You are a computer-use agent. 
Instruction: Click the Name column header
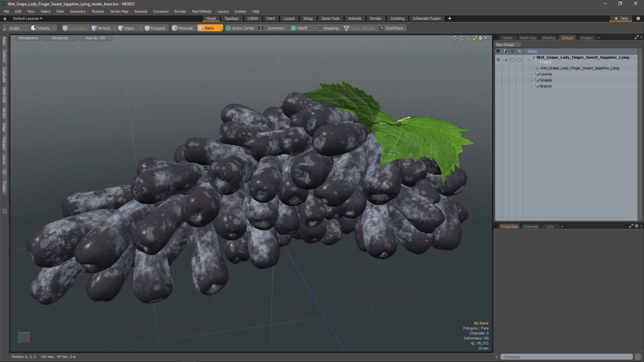click(x=532, y=51)
